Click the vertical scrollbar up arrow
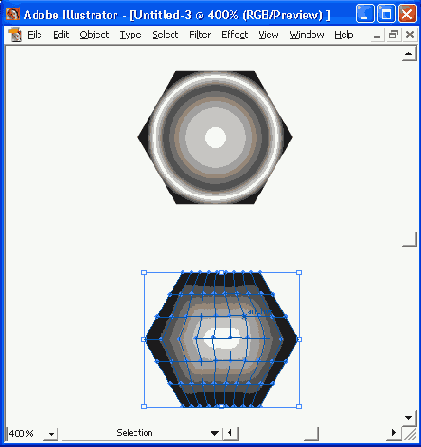The height and width of the screenshot is (447, 421). [409, 54]
